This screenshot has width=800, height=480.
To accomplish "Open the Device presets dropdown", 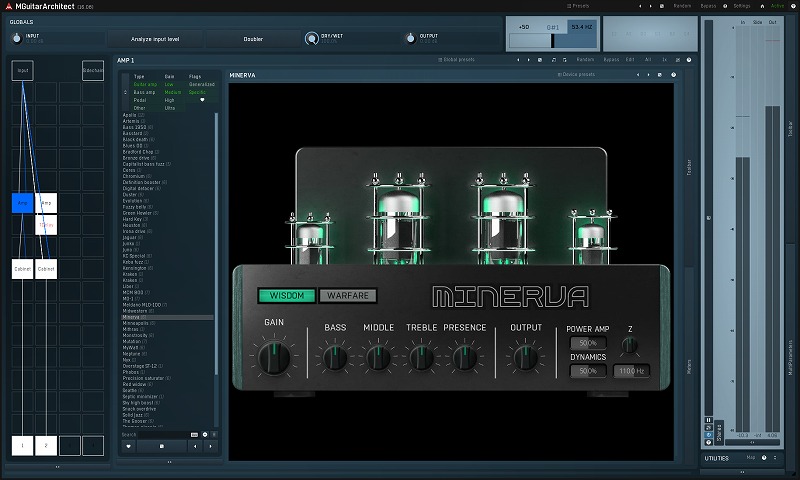I will coord(579,75).
